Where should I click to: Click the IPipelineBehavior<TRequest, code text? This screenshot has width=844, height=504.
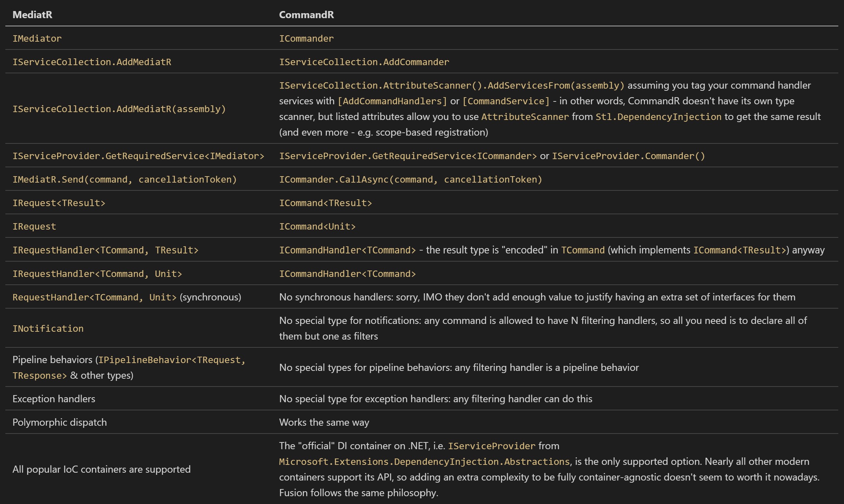tap(172, 360)
